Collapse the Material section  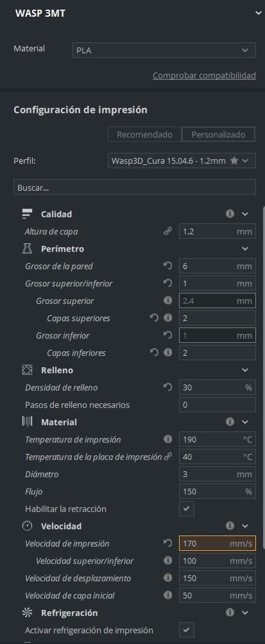[245, 422]
